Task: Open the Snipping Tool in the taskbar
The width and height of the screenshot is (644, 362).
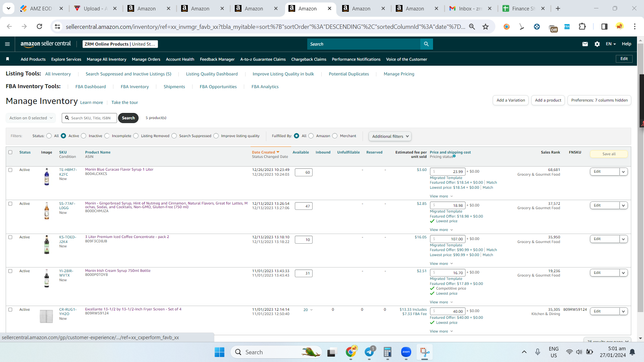Action: (424, 352)
